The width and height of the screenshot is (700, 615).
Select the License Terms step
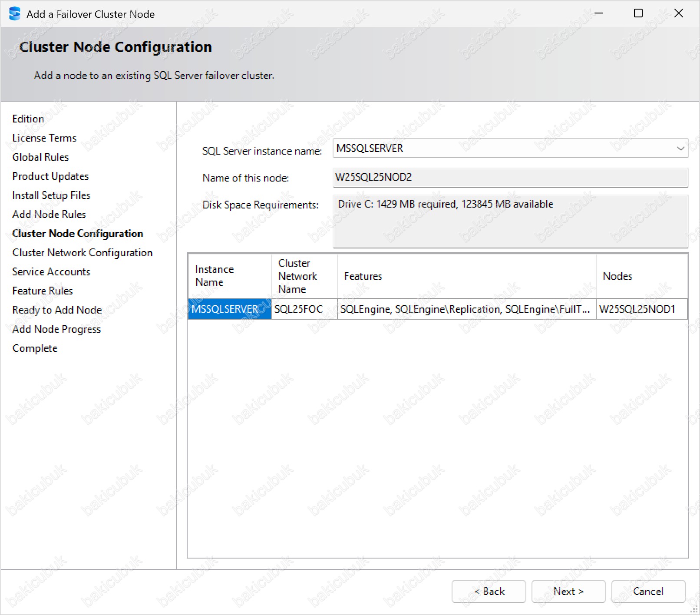[44, 138]
